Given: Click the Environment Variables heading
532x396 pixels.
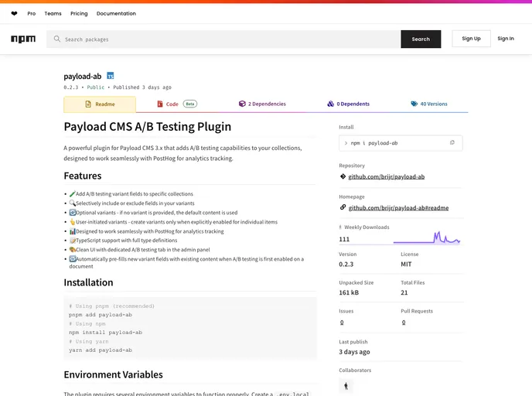Looking at the screenshot, I should pos(114,374).
